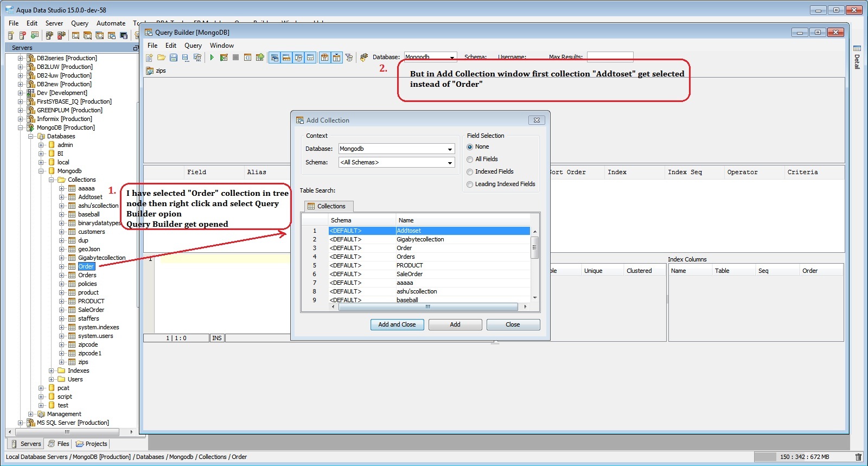This screenshot has height=466, width=868.
Task: Click the memory usage readout in status bar
Action: (805, 457)
